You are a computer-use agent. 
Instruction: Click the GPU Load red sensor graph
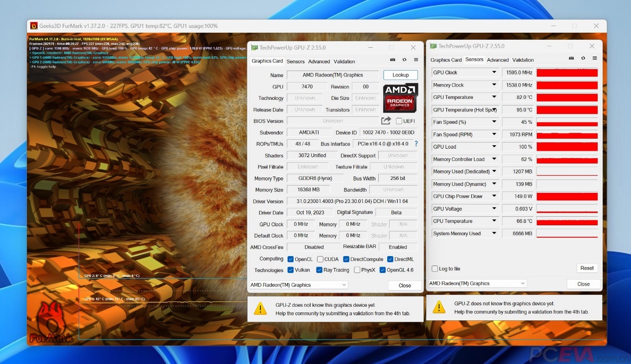(x=567, y=147)
